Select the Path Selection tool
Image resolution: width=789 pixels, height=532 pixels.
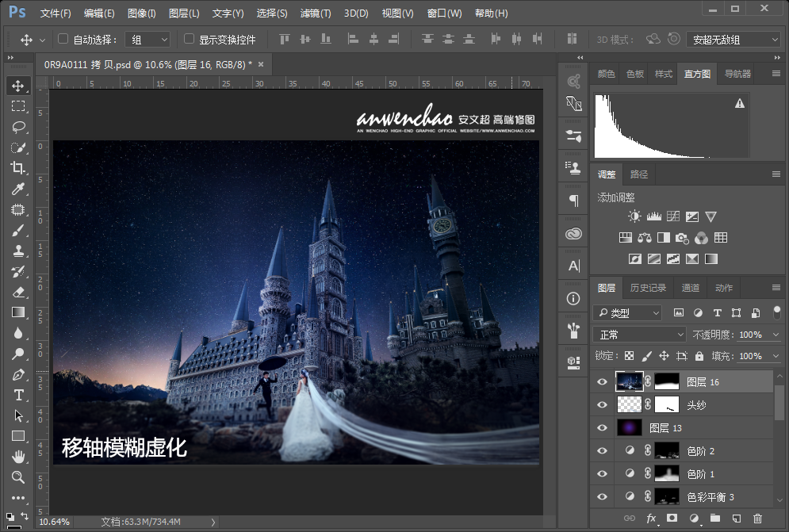(18, 415)
